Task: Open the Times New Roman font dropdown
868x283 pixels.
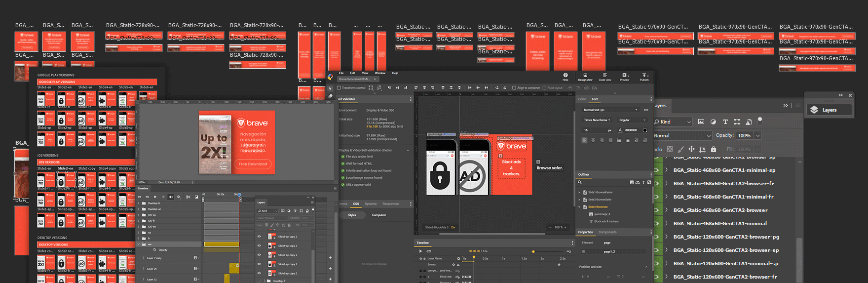Action: (597, 120)
